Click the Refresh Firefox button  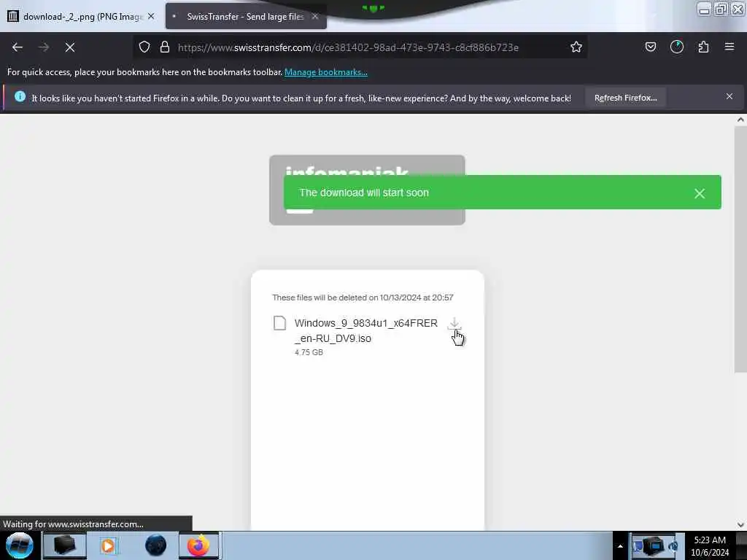(625, 98)
